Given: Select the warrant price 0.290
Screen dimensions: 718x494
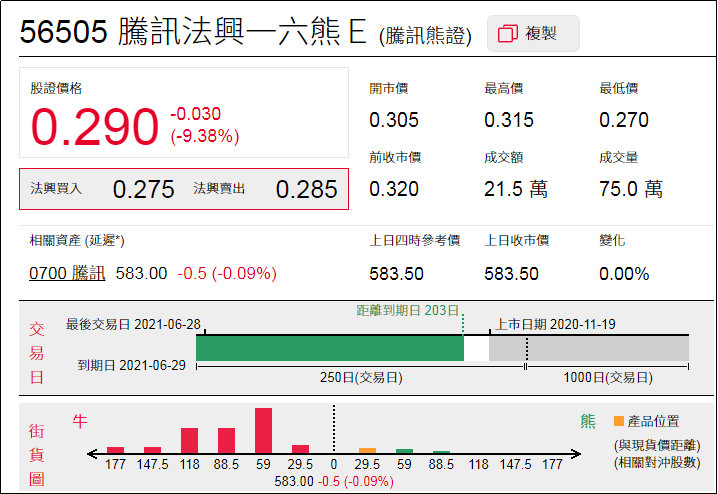Looking at the screenshot, I should pos(95,126).
